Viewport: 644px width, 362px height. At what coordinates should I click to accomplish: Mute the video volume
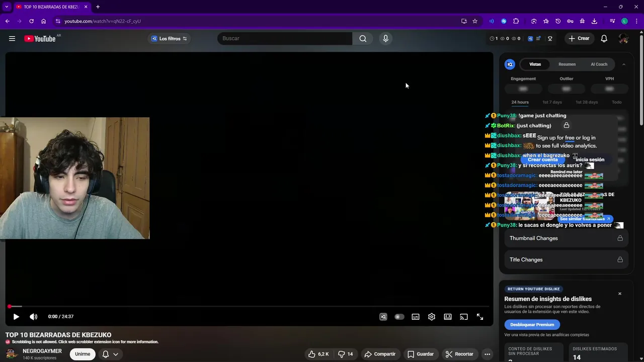(34, 317)
